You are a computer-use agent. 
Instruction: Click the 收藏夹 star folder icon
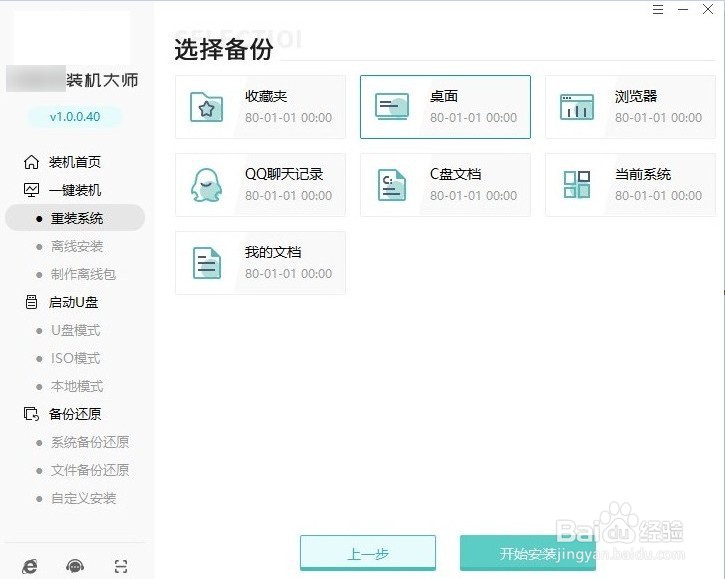[207, 107]
